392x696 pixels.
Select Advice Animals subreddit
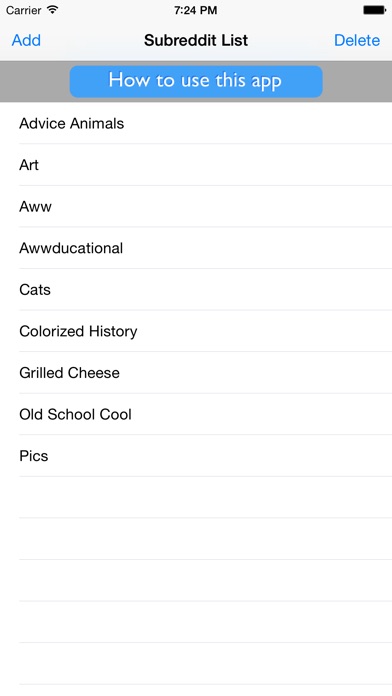click(x=196, y=123)
